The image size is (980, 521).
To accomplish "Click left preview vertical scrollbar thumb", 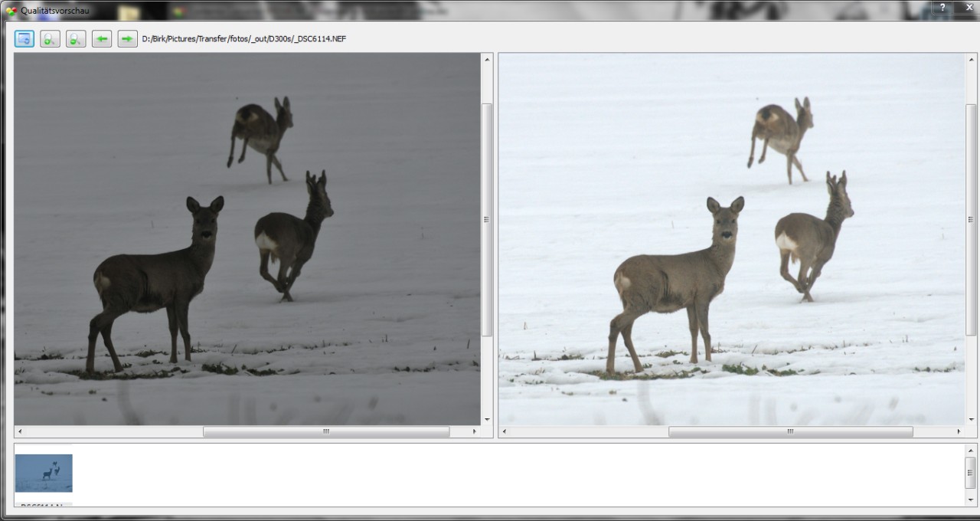I will 488,220.
